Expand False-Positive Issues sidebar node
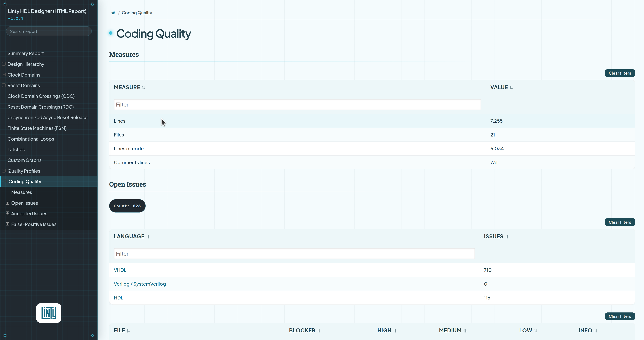This screenshot has height=340, width=644. [x=7, y=224]
